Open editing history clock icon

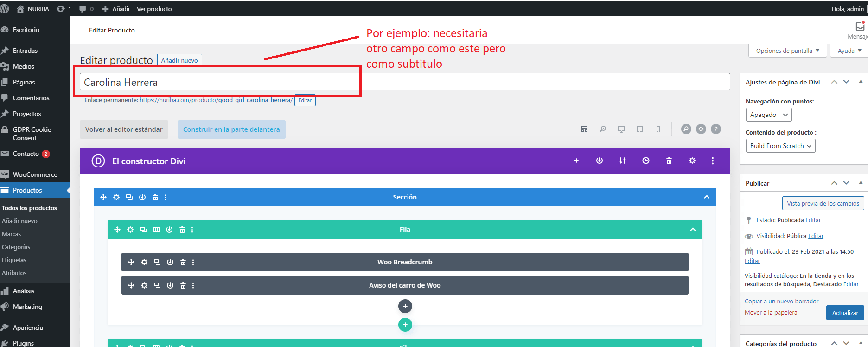[x=646, y=161]
